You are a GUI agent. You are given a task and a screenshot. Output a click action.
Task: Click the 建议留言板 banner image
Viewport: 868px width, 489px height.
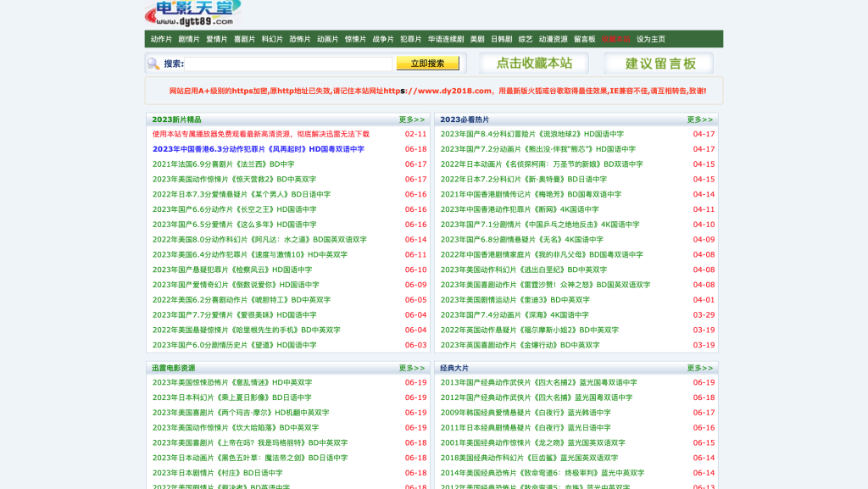coord(659,64)
